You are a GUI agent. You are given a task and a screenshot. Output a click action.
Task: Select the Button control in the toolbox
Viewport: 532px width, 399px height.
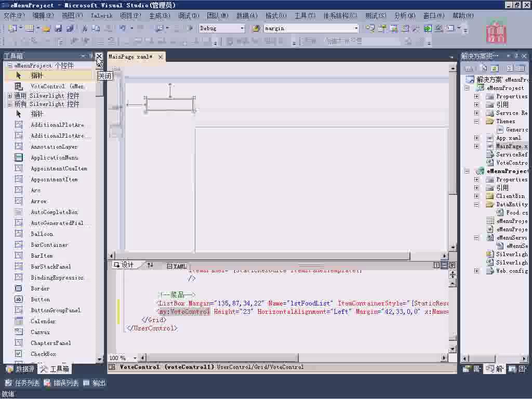pos(40,299)
